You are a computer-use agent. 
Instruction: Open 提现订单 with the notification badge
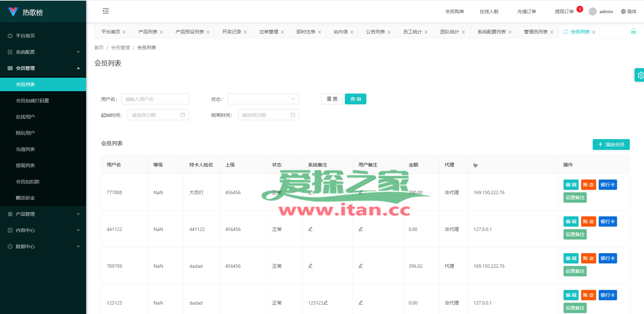pos(564,11)
